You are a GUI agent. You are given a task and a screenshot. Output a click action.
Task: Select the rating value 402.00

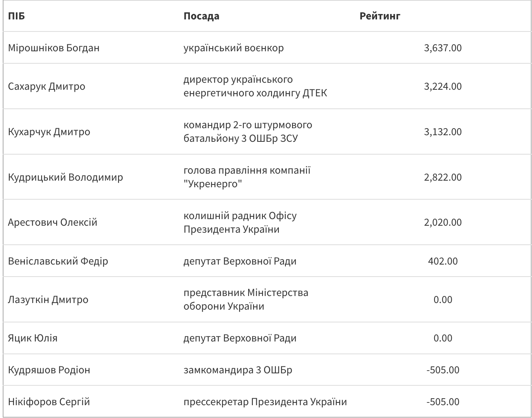[x=443, y=261]
